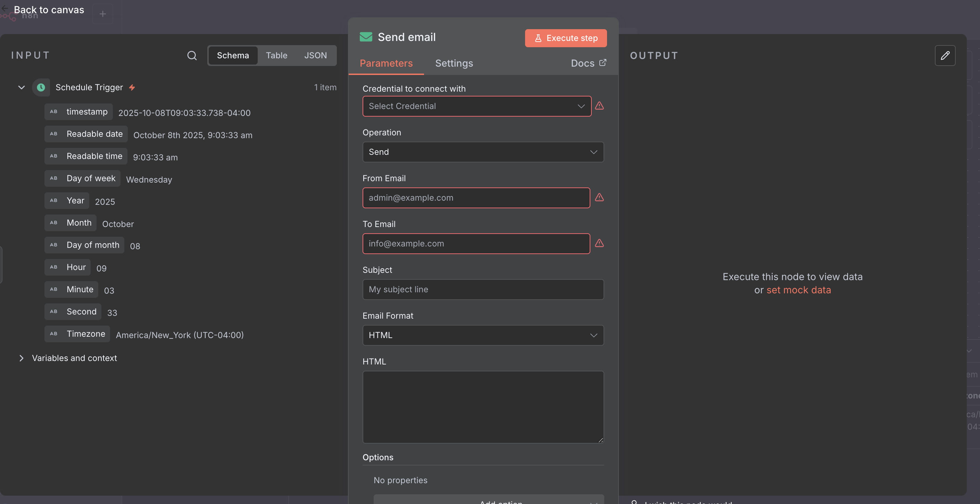Click the warning icon beside To Email
The width and height of the screenshot is (980, 504).
point(599,243)
